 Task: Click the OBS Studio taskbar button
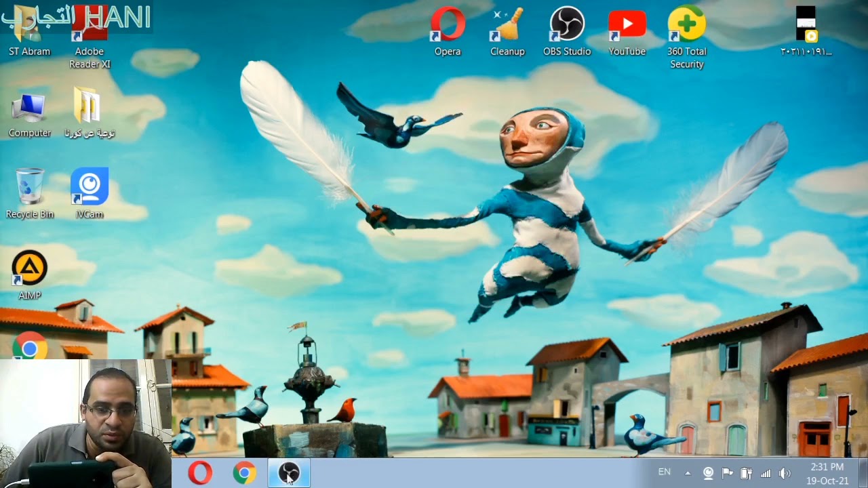[289, 472]
